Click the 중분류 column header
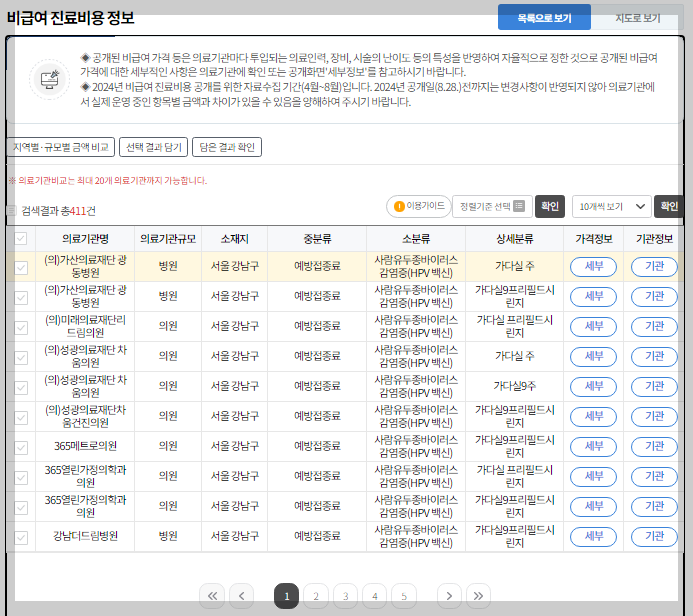 (317, 239)
